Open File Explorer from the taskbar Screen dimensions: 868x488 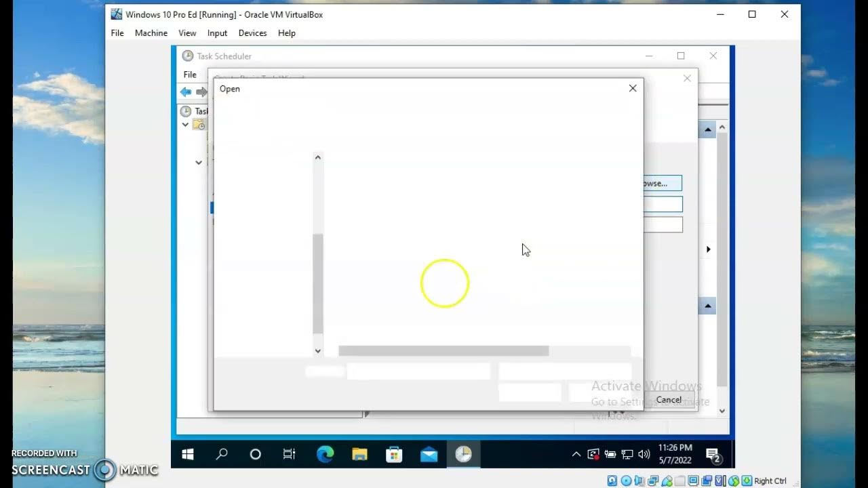359,454
